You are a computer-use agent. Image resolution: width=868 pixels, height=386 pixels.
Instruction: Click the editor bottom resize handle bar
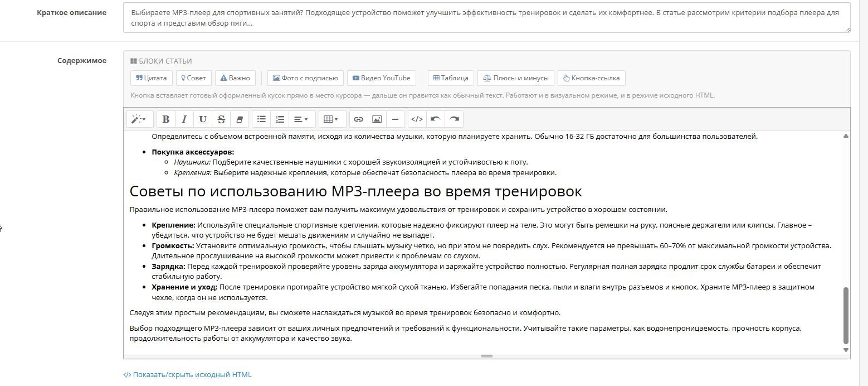click(487, 356)
